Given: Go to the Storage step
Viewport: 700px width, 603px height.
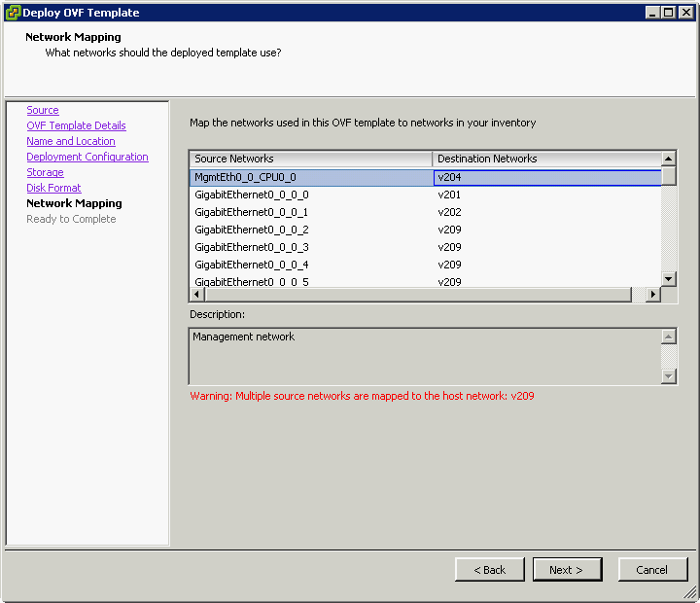Looking at the screenshot, I should coord(45,172).
